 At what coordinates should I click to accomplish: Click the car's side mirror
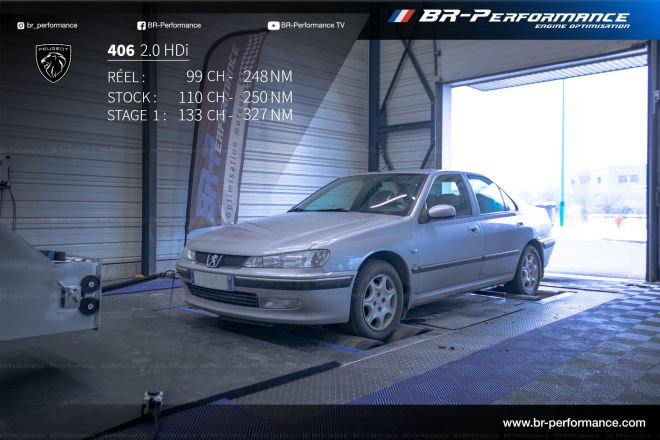[441, 211]
